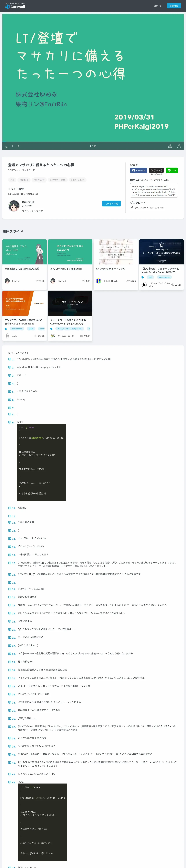This screenshot has width=186, height=868.
Task: Select the #エンジニア tag
Action: [78, 180]
